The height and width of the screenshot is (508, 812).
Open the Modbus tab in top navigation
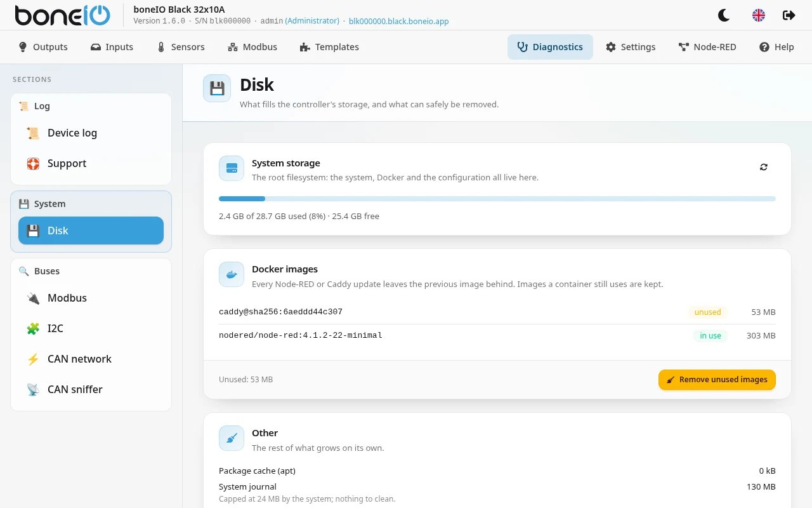tap(252, 47)
